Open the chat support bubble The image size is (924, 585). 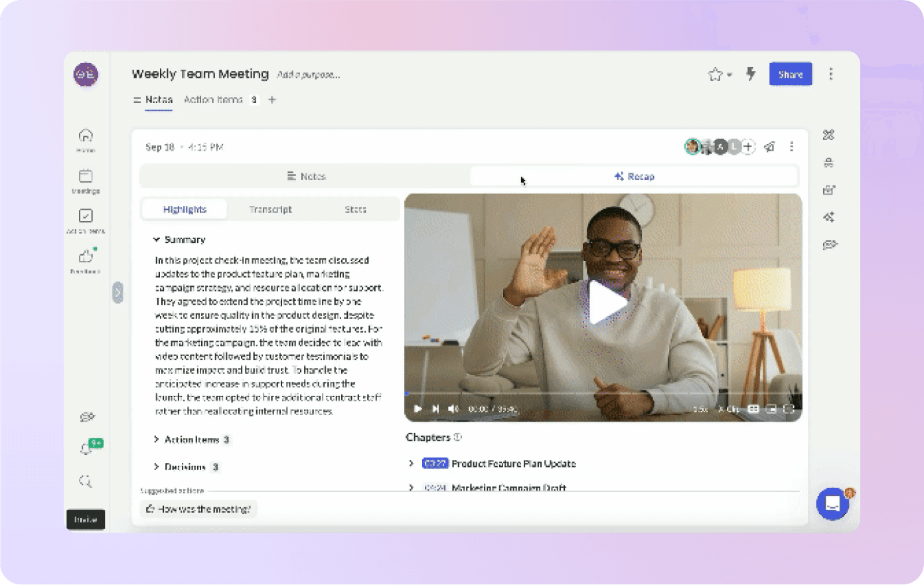coord(832,504)
